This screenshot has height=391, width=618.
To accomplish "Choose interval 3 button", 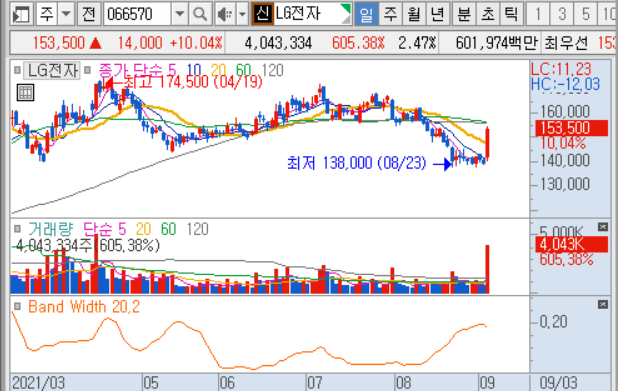I will coord(562,14).
